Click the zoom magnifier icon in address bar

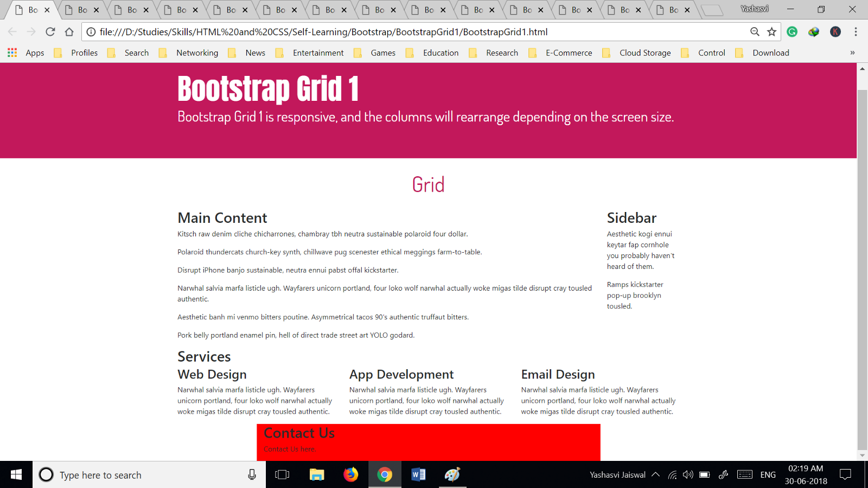(755, 32)
